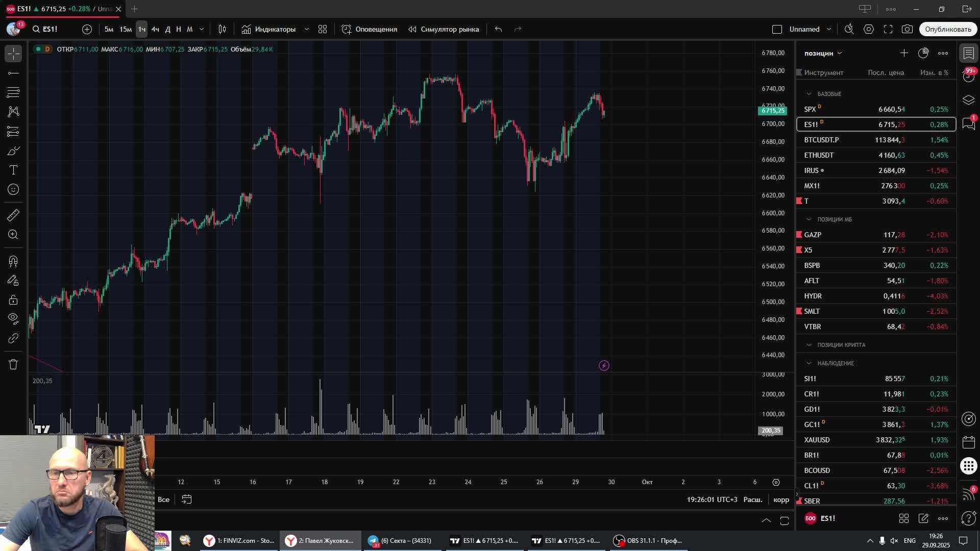Switch to the 4ч timeframe
This screenshot has height=551, width=980.
(155, 29)
